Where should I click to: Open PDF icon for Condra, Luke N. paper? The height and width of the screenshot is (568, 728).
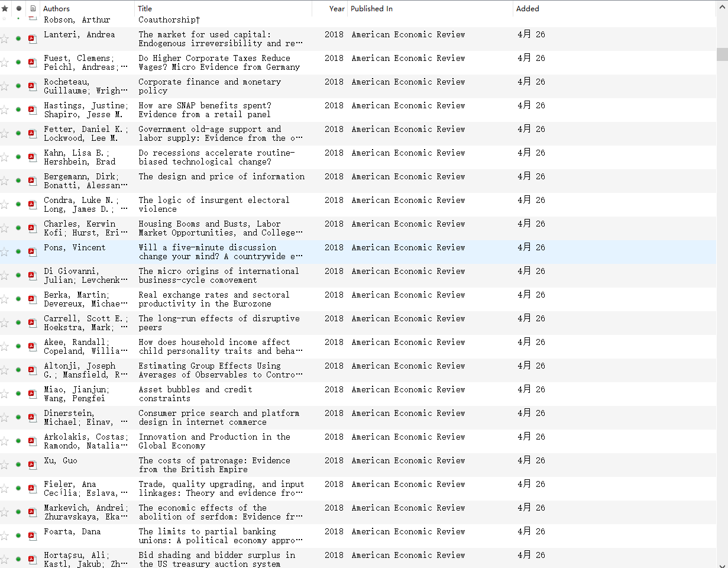tap(33, 204)
